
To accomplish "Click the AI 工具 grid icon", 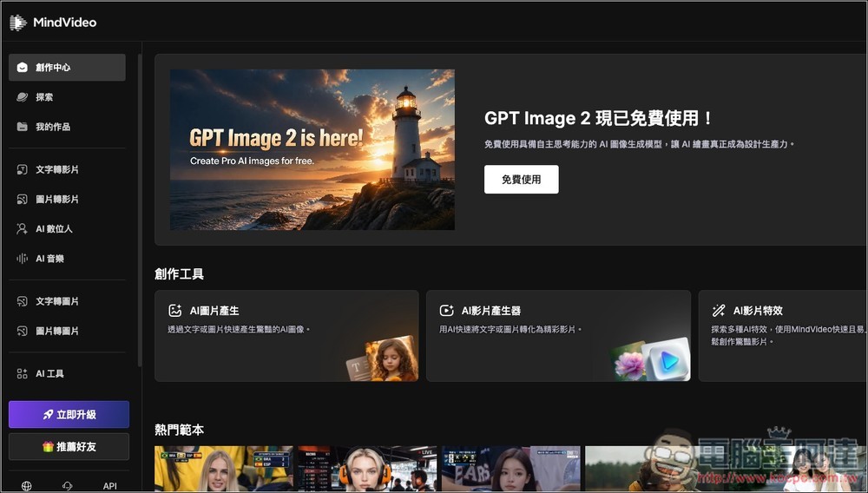I will pos(23,373).
